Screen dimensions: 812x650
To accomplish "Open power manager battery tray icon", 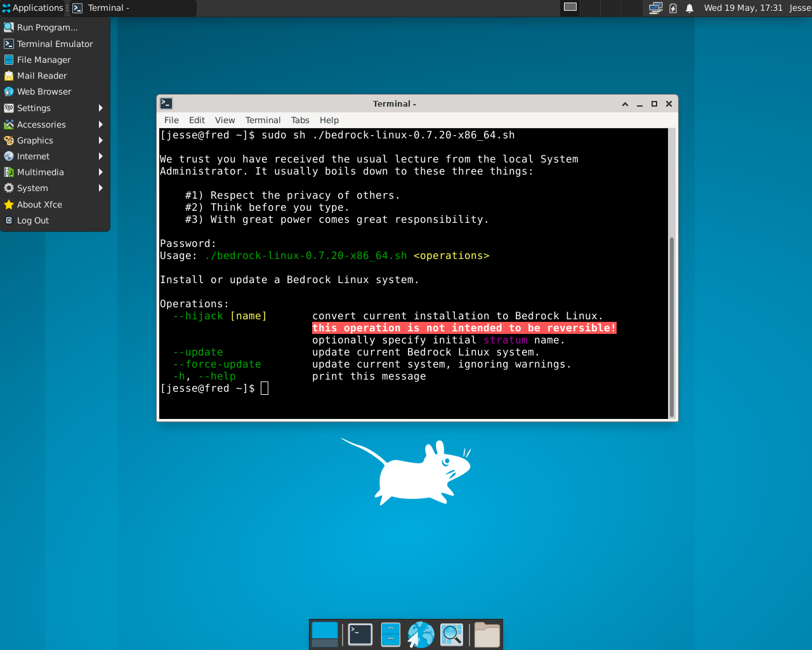I will tap(673, 8).
